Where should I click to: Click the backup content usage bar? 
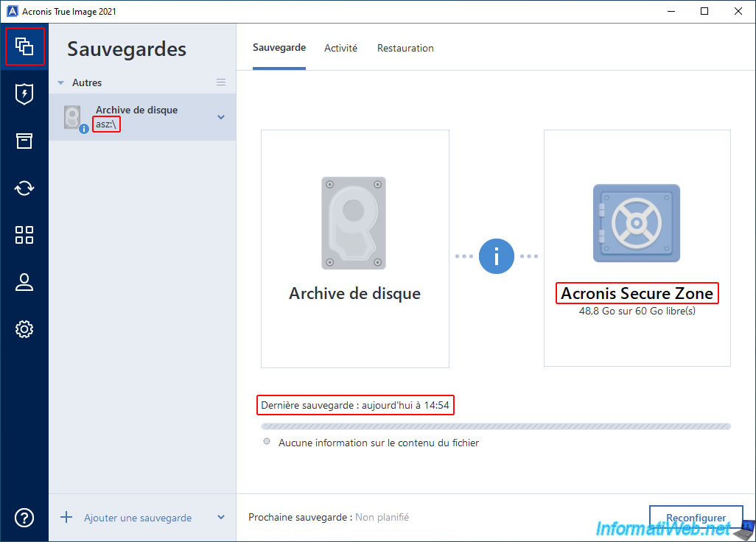(496, 426)
